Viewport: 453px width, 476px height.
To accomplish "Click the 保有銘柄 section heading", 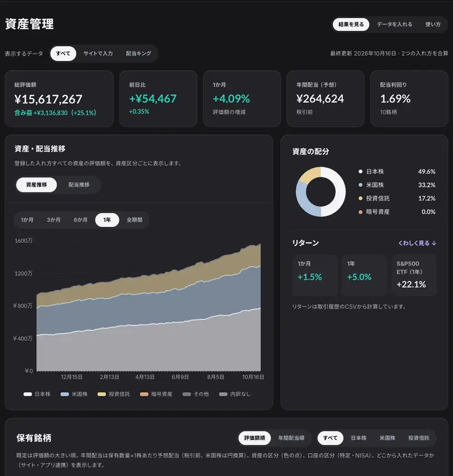I will tap(34, 438).
